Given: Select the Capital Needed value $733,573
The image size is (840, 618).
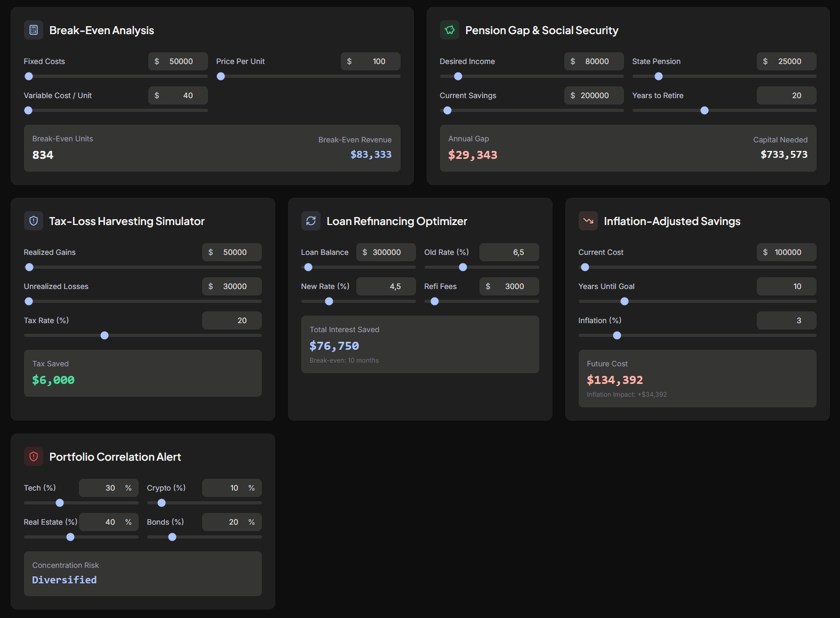Looking at the screenshot, I should point(784,155).
